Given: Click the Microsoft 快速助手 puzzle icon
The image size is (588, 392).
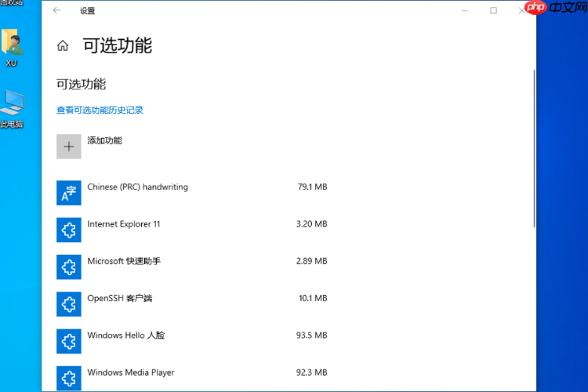Looking at the screenshot, I should (x=69, y=267).
